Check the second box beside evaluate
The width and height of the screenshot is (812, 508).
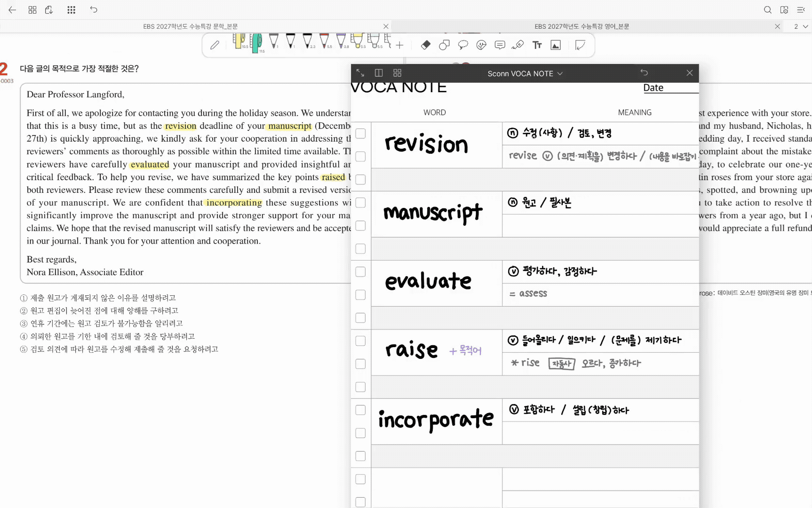pyautogui.click(x=361, y=295)
